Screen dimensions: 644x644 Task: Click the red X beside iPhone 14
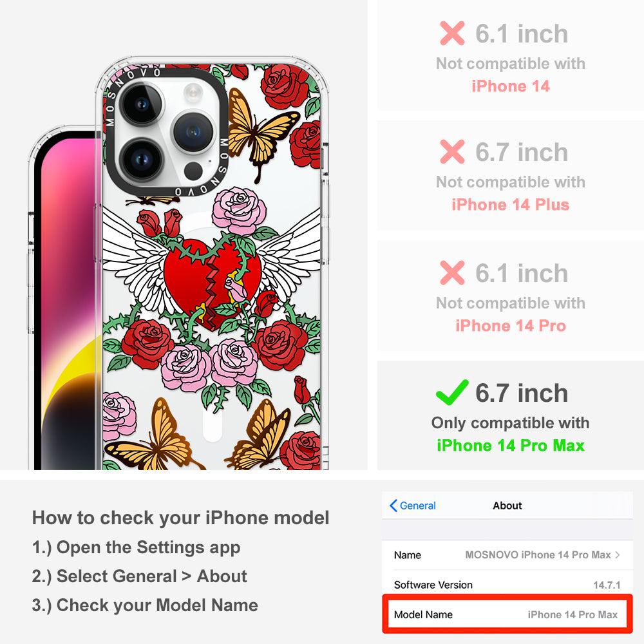tap(452, 33)
